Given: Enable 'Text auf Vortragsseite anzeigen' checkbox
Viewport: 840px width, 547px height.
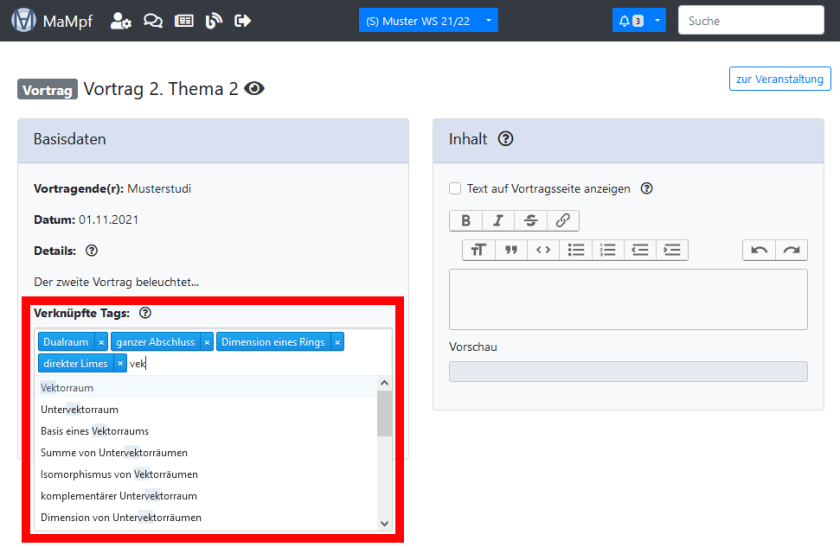Looking at the screenshot, I should click(x=455, y=188).
